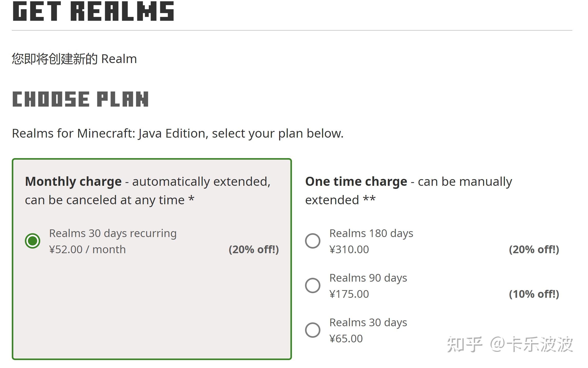588x368 pixels.
Task: Click the GET REALMS page title
Action: coord(93,11)
